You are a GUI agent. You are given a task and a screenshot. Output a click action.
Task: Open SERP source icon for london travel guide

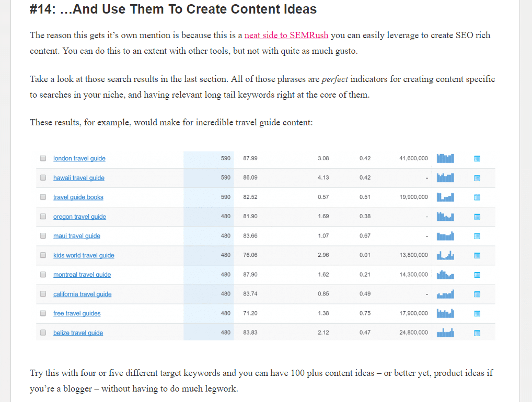477,158
